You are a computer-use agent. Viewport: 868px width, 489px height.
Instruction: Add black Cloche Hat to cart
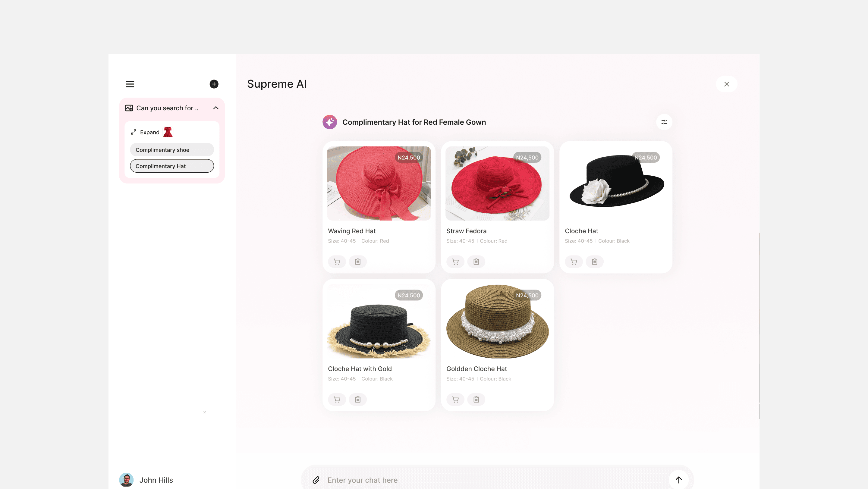point(574,262)
